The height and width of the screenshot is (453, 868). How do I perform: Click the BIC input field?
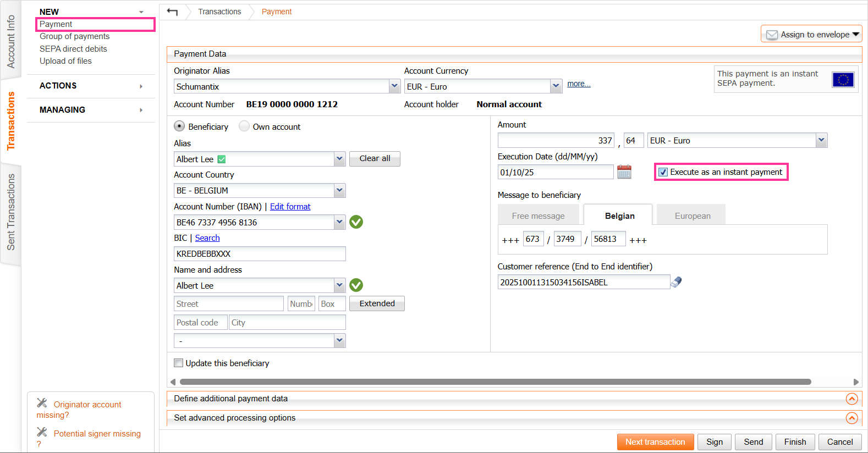point(260,254)
